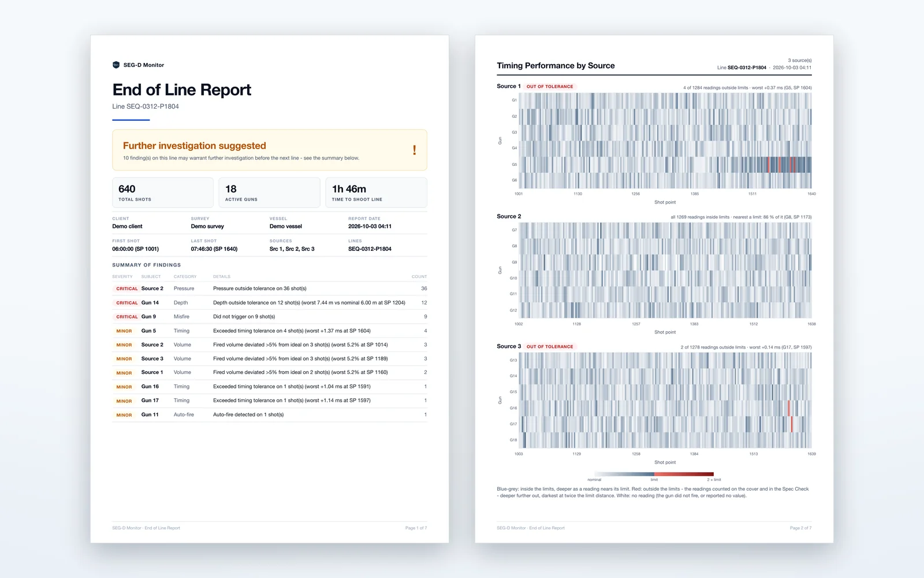Click the 1h 46m time to shoot card
Screen dimensions: 924x578
coord(377,192)
